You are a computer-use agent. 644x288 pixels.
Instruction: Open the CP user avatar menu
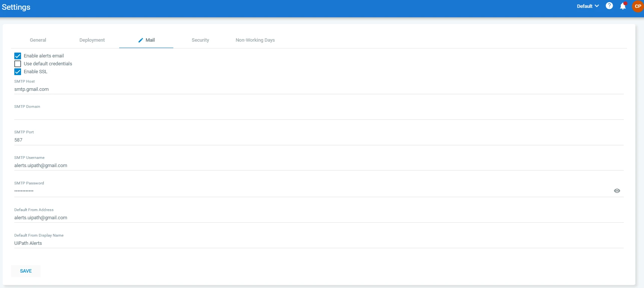click(638, 6)
